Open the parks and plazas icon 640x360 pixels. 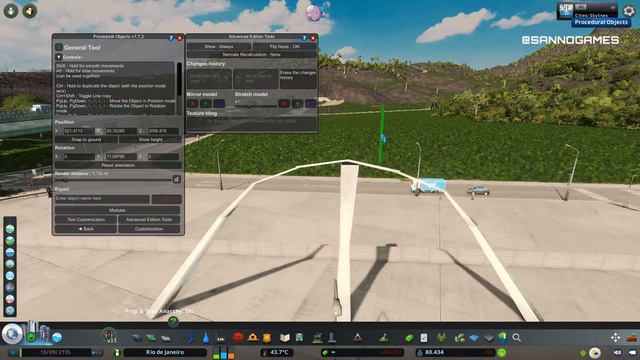(x=317, y=338)
